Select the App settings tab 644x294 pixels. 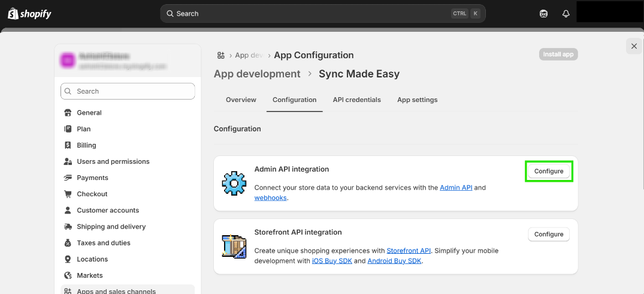[417, 100]
